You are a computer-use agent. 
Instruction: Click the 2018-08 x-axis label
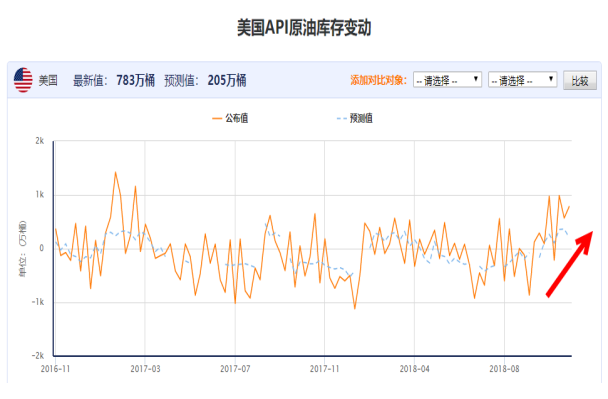pyautogui.click(x=504, y=368)
